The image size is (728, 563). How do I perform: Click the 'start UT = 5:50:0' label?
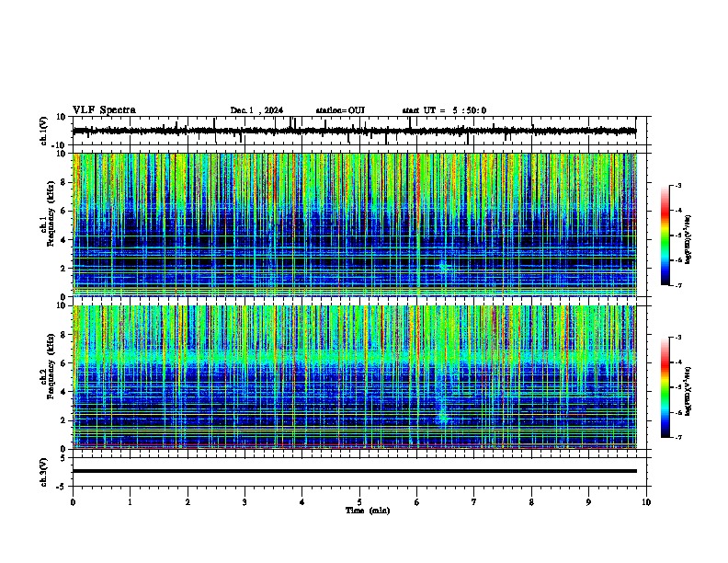[444, 110]
